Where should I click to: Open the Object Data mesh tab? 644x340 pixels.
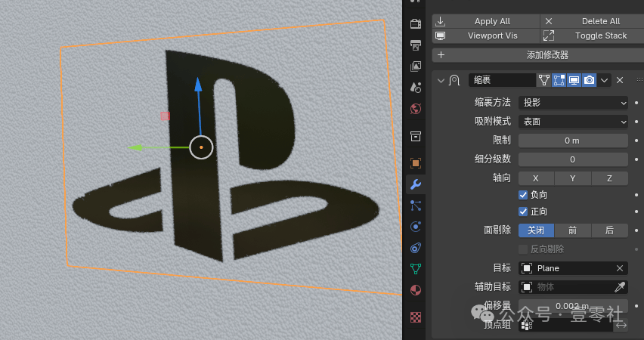tap(415, 269)
